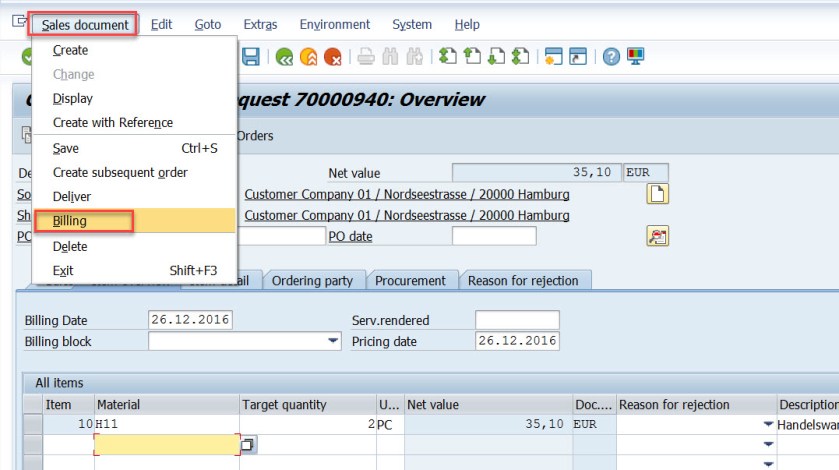This screenshot has width=839, height=470.
Task: Click the Material column header
Action: 167,405
